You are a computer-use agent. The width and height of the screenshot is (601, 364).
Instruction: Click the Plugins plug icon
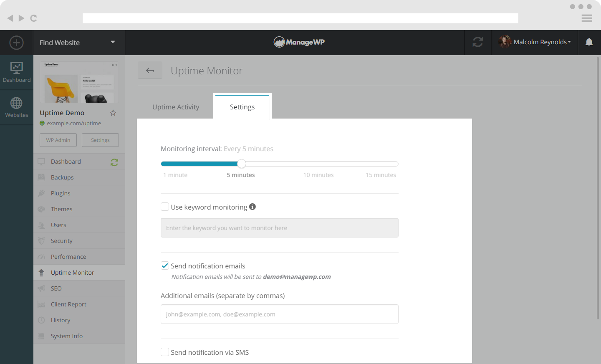pos(41,193)
